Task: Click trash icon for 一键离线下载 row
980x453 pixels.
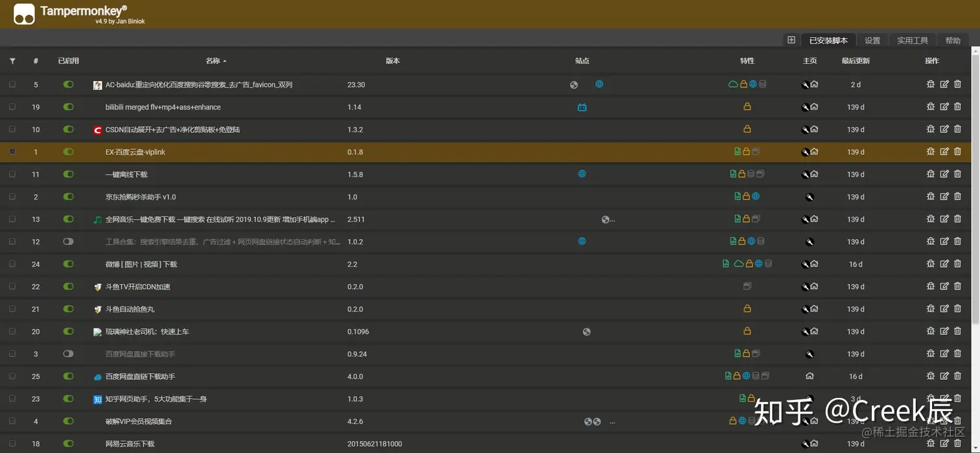Action: [x=957, y=174]
